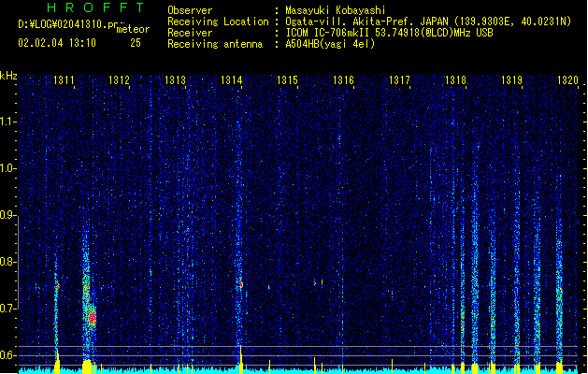Click the 'meteor' label

133,29
